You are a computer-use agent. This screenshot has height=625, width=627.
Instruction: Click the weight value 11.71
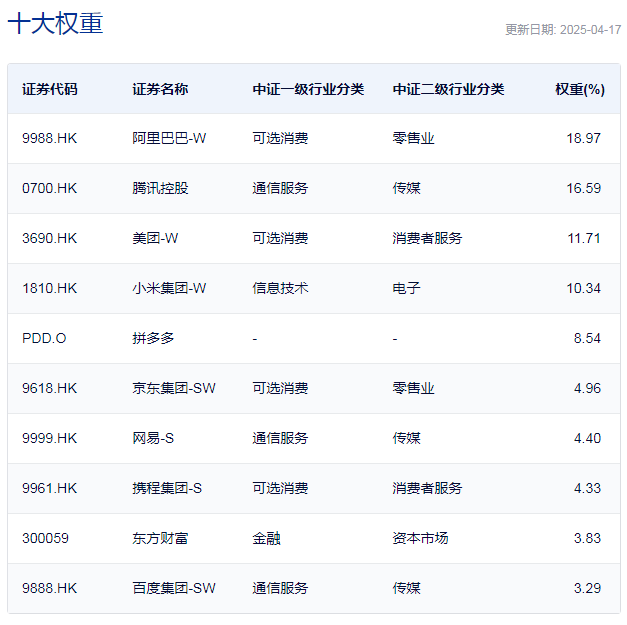tap(584, 238)
